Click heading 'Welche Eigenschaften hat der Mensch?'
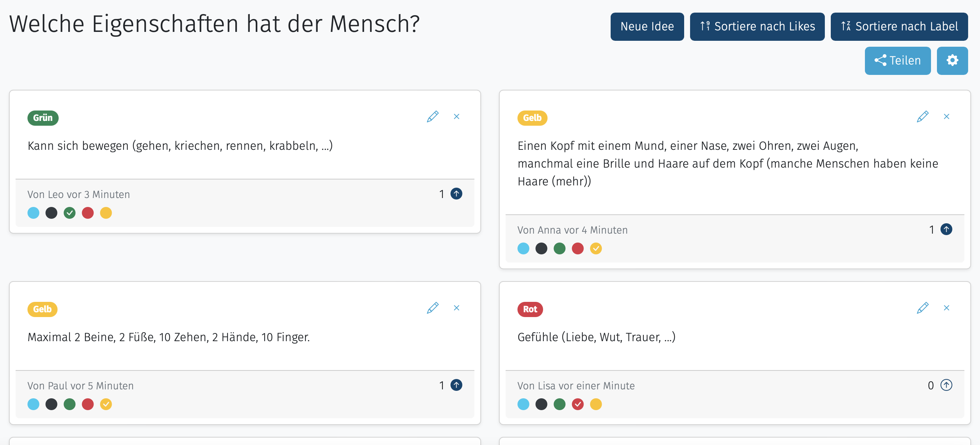Screen dimensions: 980x445 215,24
